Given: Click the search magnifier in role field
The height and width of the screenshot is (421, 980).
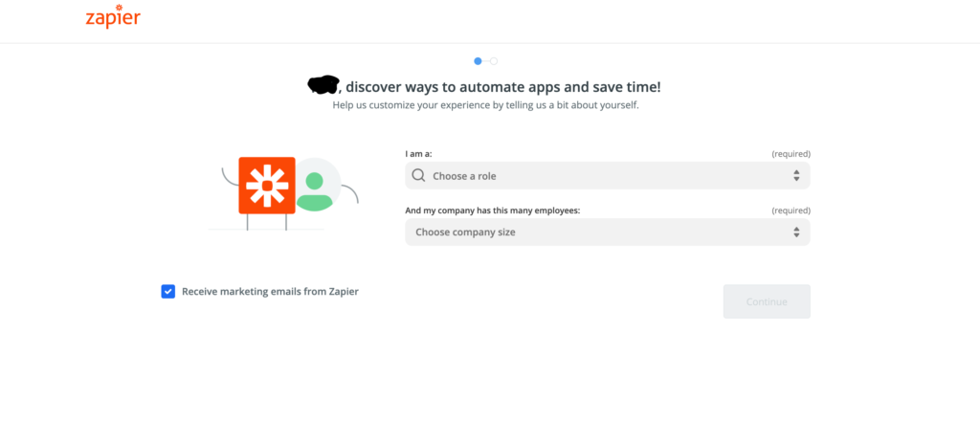Looking at the screenshot, I should tap(419, 175).
